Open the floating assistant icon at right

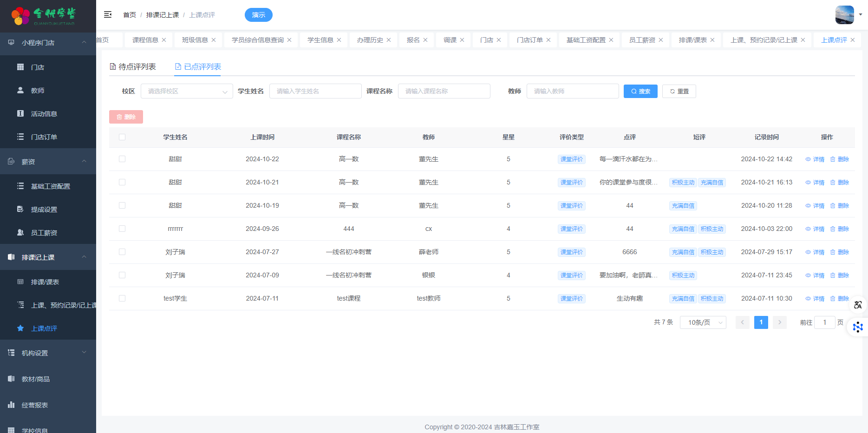click(x=858, y=327)
